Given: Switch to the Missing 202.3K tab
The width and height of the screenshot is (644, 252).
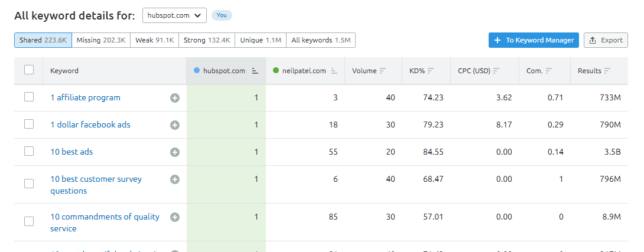Looking at the screenshot, I should click(x=101, y=40).
